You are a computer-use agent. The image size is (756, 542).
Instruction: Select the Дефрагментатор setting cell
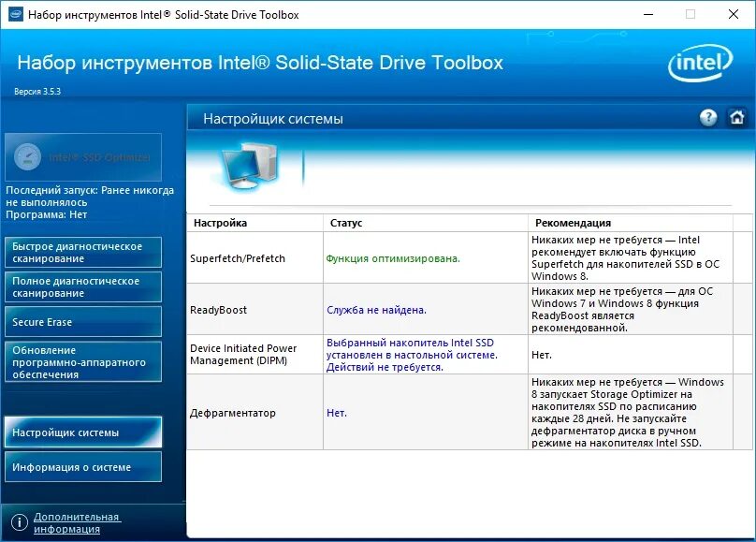tap(255, 413)
